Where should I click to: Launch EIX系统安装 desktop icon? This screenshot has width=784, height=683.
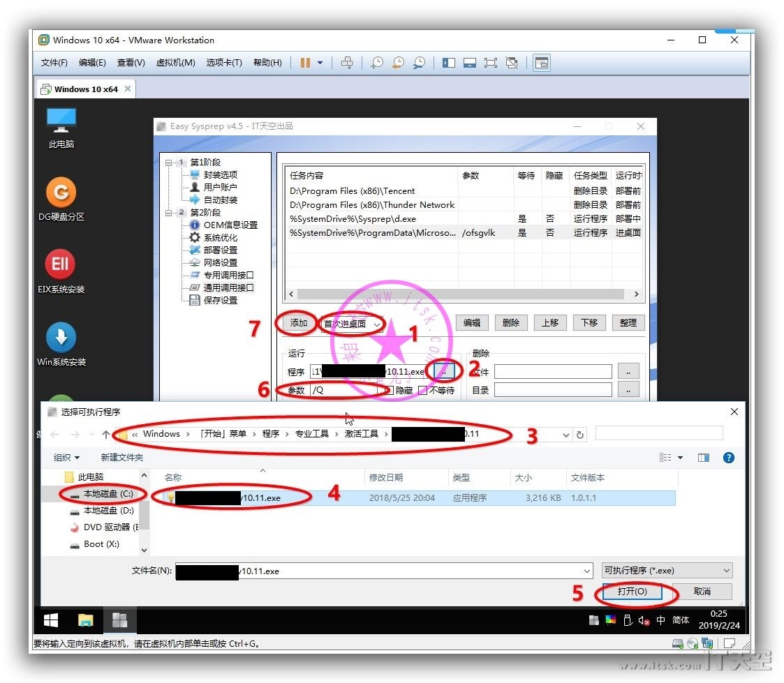point(61,271)
